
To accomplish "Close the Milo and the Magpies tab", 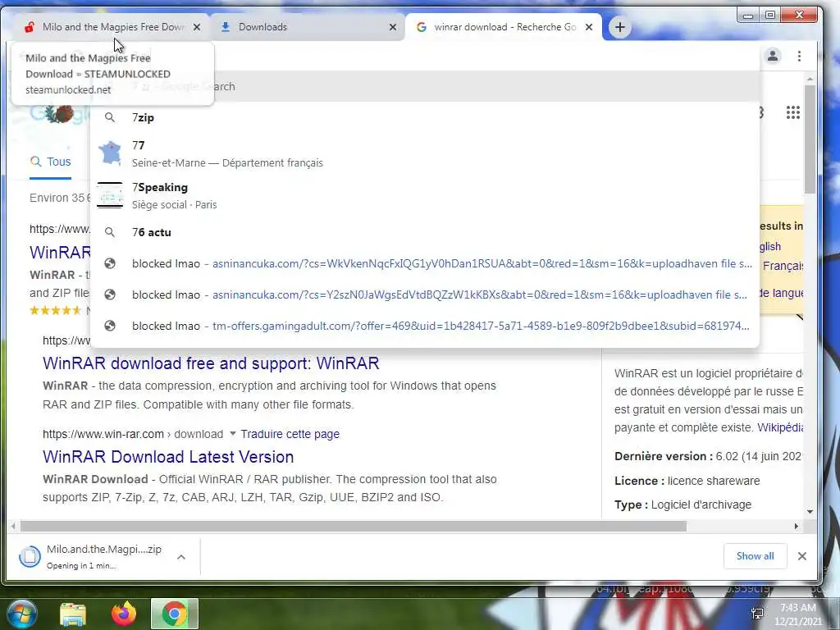I will pos(197,27).
